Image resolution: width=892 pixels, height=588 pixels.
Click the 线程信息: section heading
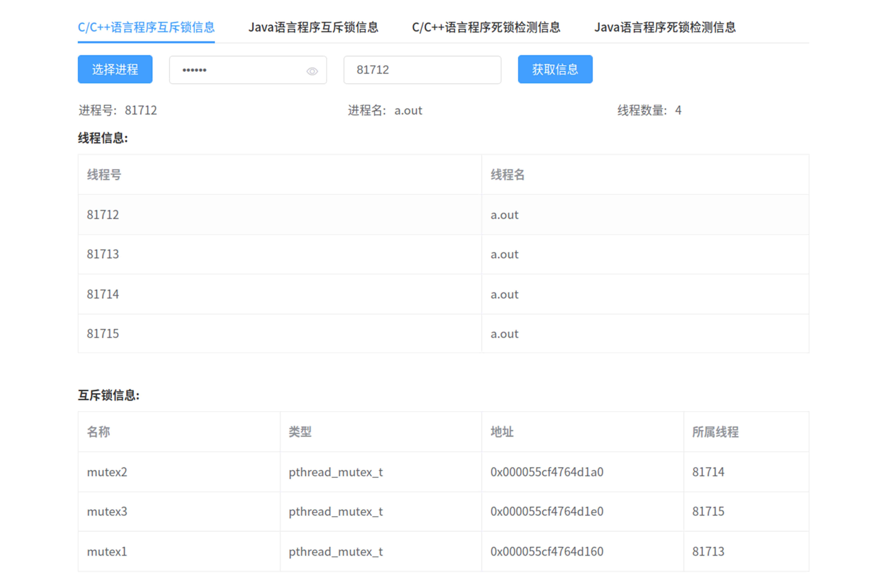click(103, 138)
